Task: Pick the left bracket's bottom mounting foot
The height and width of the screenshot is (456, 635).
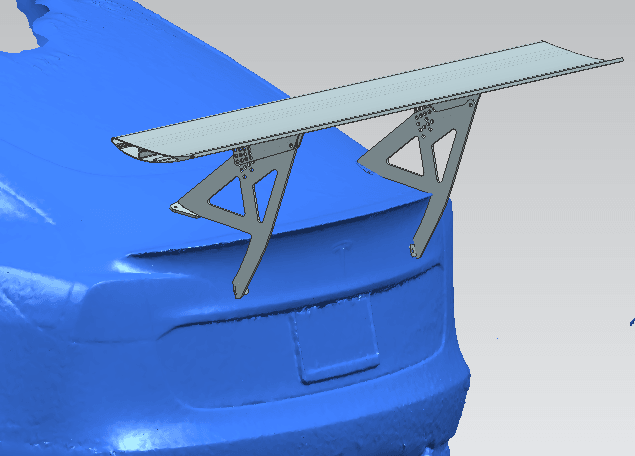Action: point(238,291)
